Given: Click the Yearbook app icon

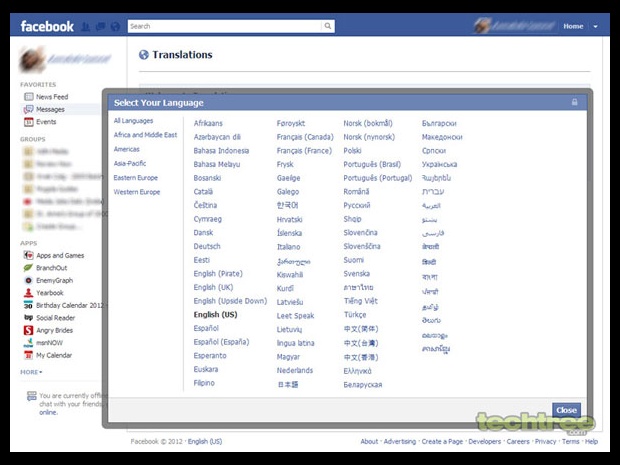Looking at the screenshot, I should [28, 293].
